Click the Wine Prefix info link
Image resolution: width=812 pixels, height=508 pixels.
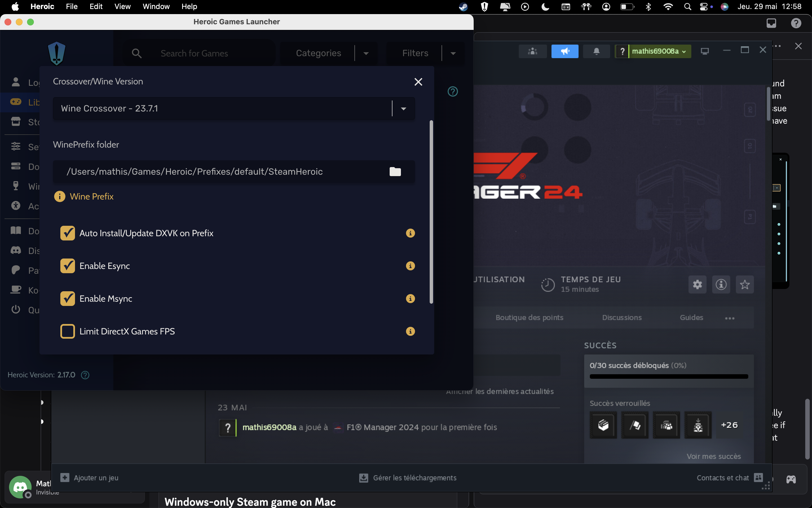(91, 196)
